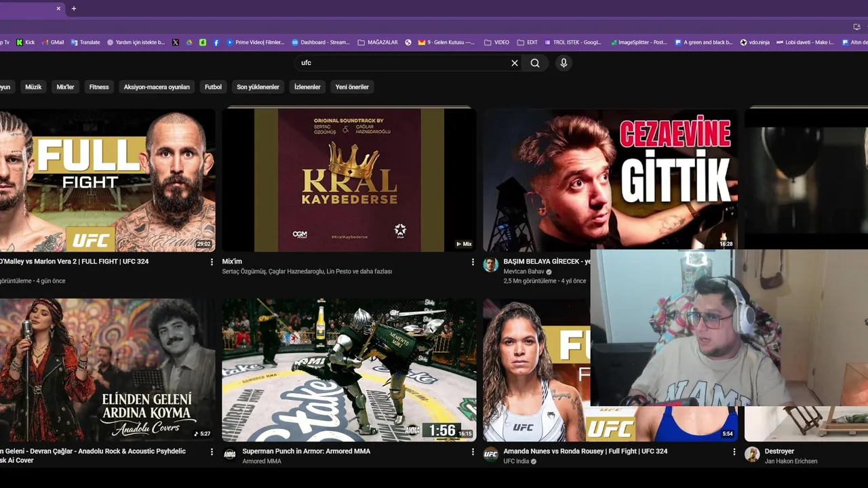Open the X (Twitter) bookmark icon
Screen dimensions: 868x488
coord(176,42)
